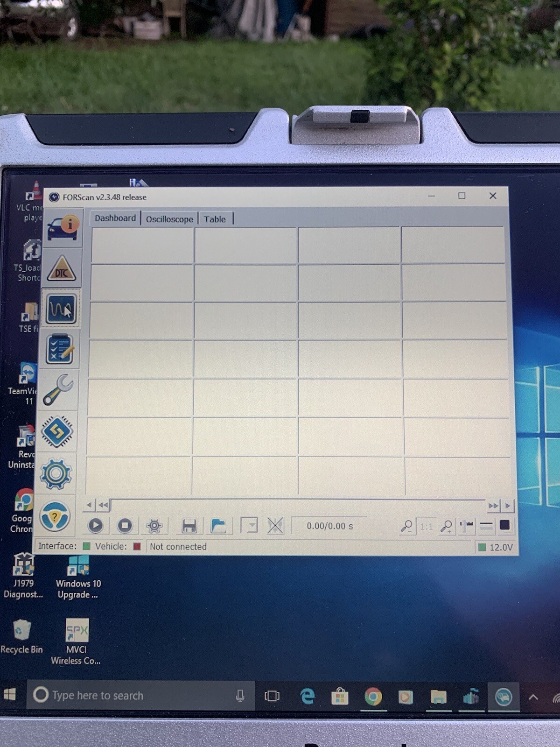
Task: Show hidden system tray icons
Action: pyautogui.click(x=533, y=698)
